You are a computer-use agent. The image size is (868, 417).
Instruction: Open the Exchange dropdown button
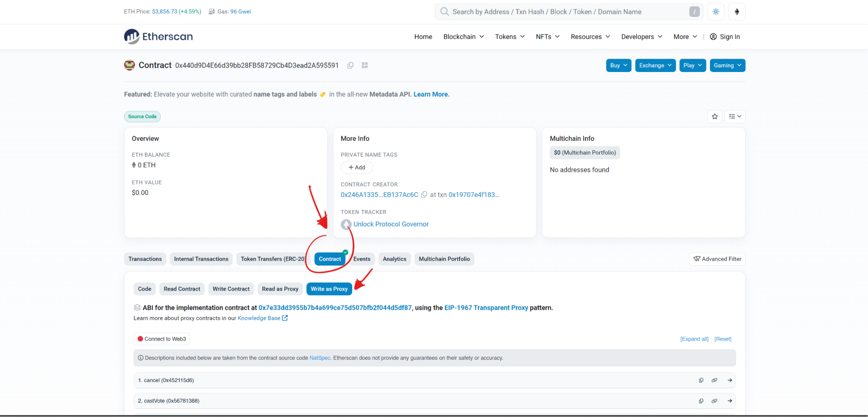pos(655,66)
